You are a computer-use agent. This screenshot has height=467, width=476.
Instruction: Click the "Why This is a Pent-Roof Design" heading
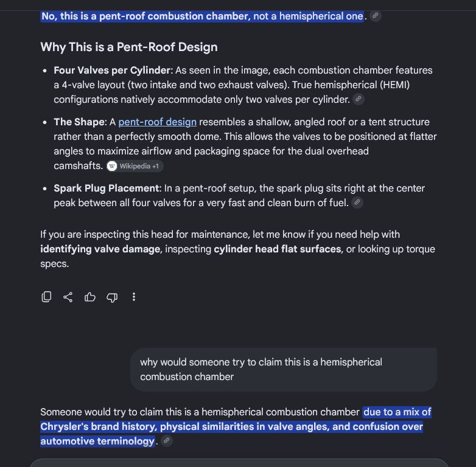pos(129,47)
